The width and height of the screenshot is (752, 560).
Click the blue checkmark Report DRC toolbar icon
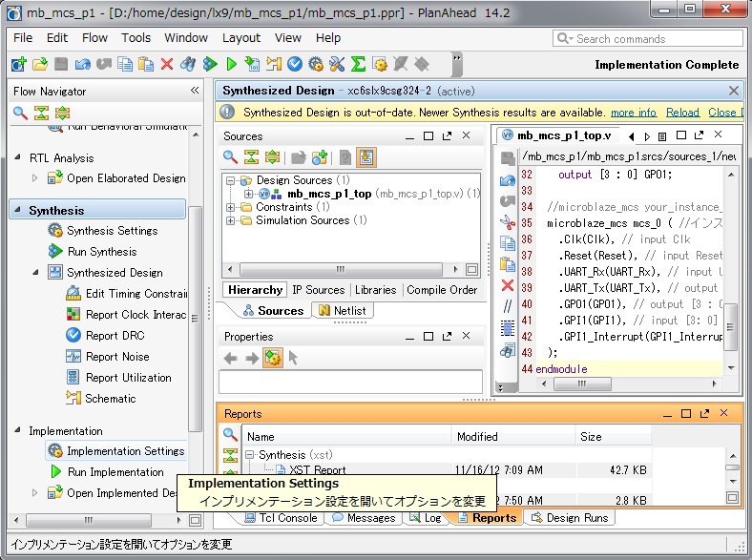point(295,64)
